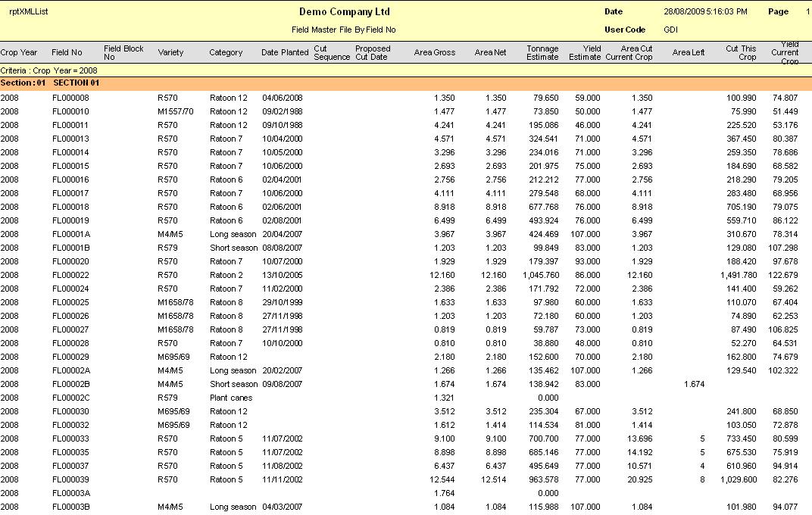Click the Field Block No column header
Viewport: 812px width, 515px height.
[x=123, y=52]
